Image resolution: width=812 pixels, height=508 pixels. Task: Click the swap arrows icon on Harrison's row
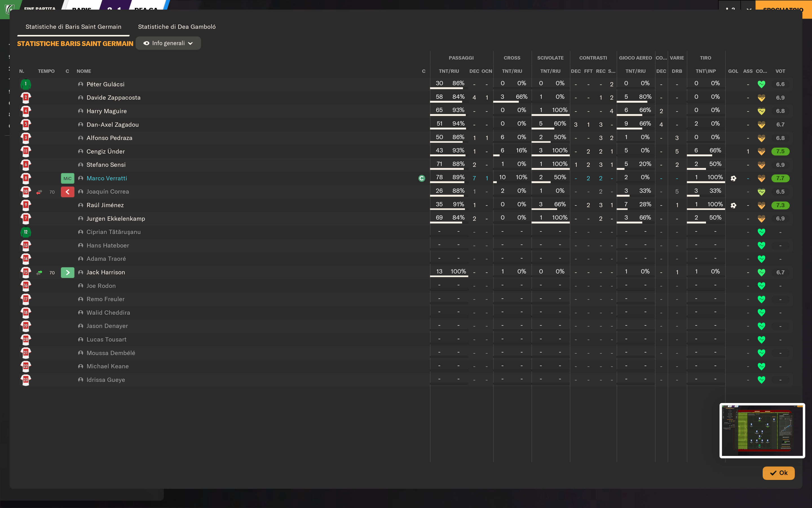point(39,272)
